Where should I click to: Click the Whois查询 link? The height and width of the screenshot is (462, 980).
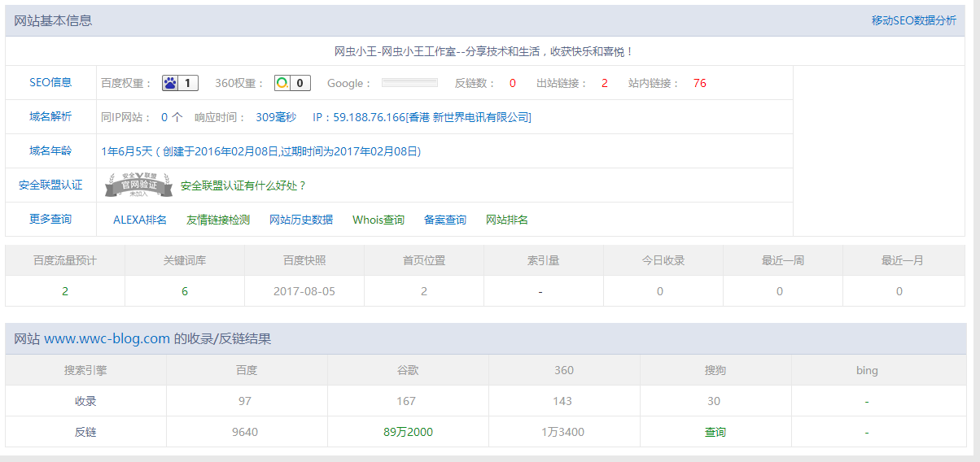378,220
